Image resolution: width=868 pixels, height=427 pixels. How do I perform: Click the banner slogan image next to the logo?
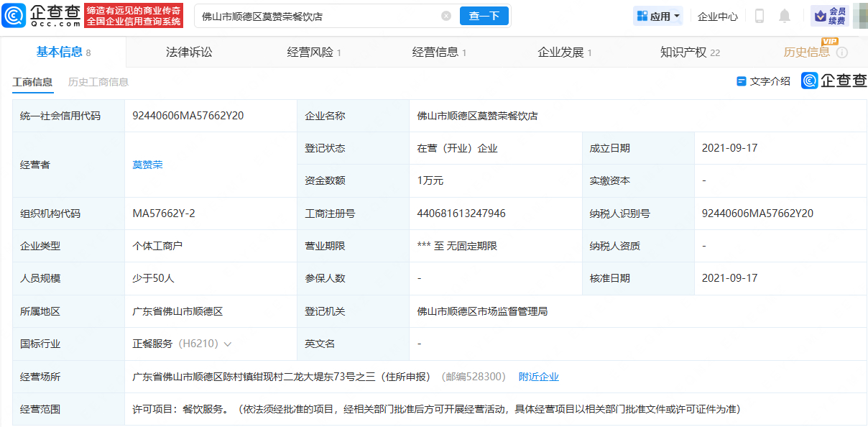(134, 15)
